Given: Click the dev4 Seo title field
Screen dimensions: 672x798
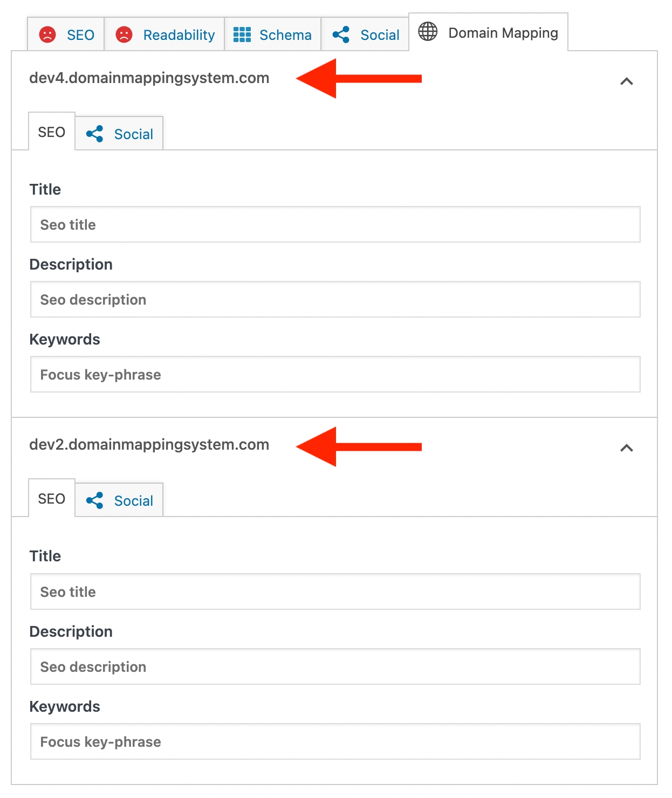Looking at the screenshot, I should [335, 225].
